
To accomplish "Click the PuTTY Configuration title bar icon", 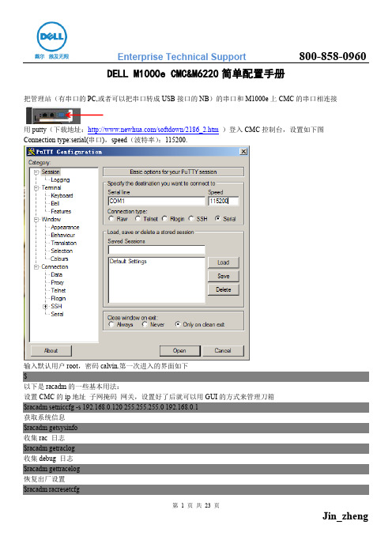I will click(x=31, y=152).
